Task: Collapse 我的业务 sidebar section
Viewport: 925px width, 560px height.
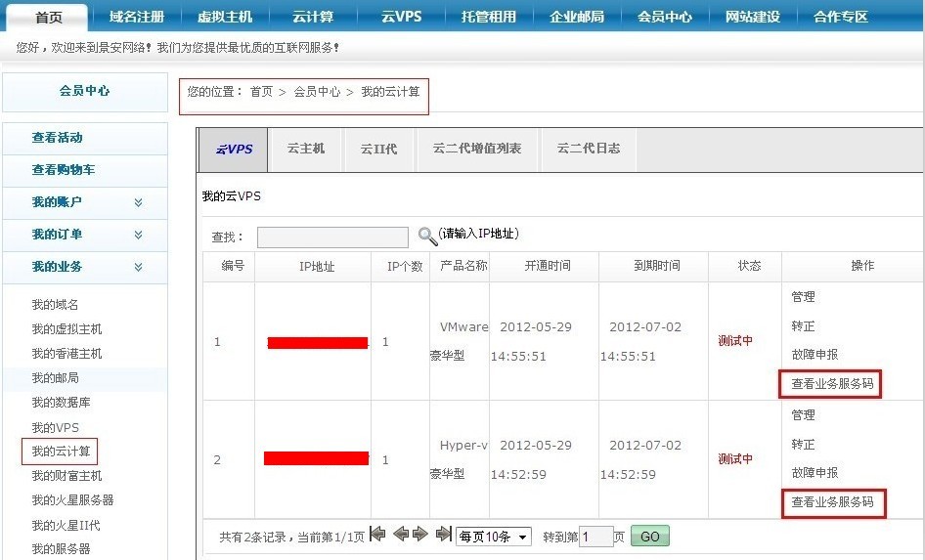Action: coord(138,267)
